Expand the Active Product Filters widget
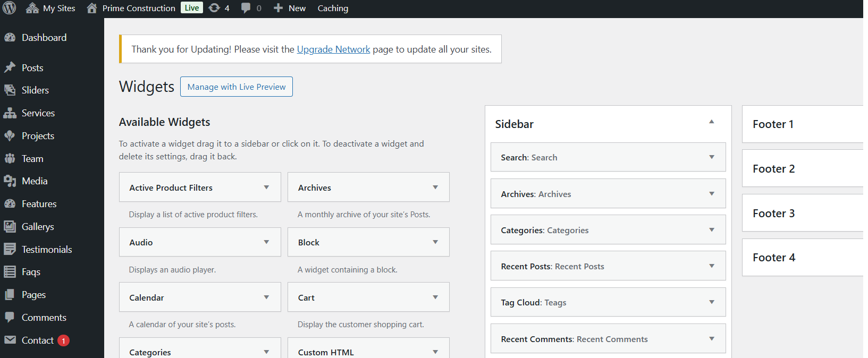The height and width of the screenshot is (358, 868). tap(266, 187)
